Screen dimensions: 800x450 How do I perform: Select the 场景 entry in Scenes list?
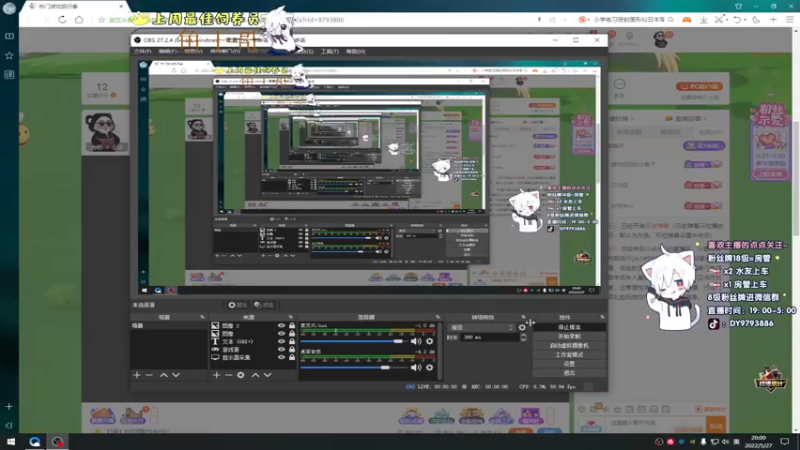(x=169, y=326)
